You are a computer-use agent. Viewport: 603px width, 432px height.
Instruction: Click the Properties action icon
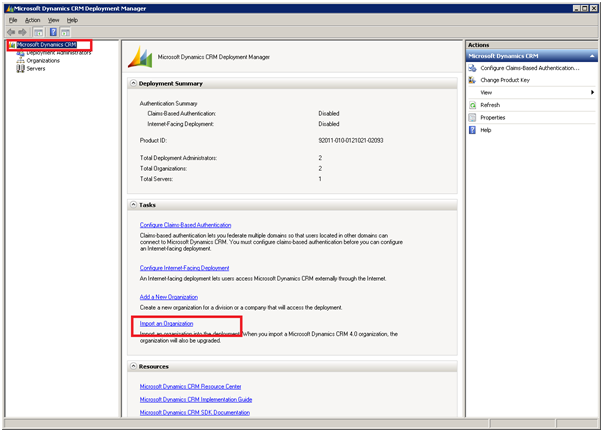point(473,117)
